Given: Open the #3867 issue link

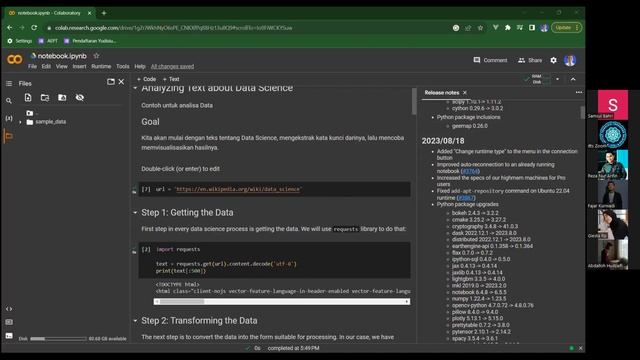Looking at the screenshot, I should click(x=466, y=198).
